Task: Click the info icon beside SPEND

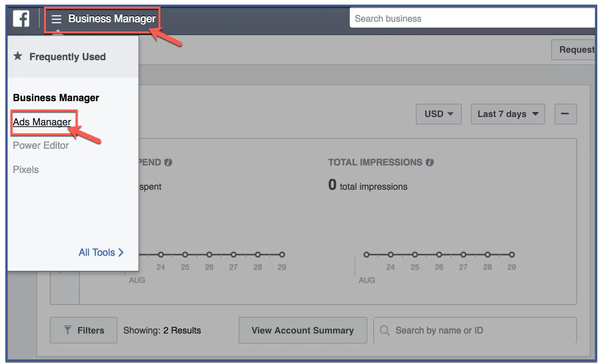Action: [x=168, y=162]
